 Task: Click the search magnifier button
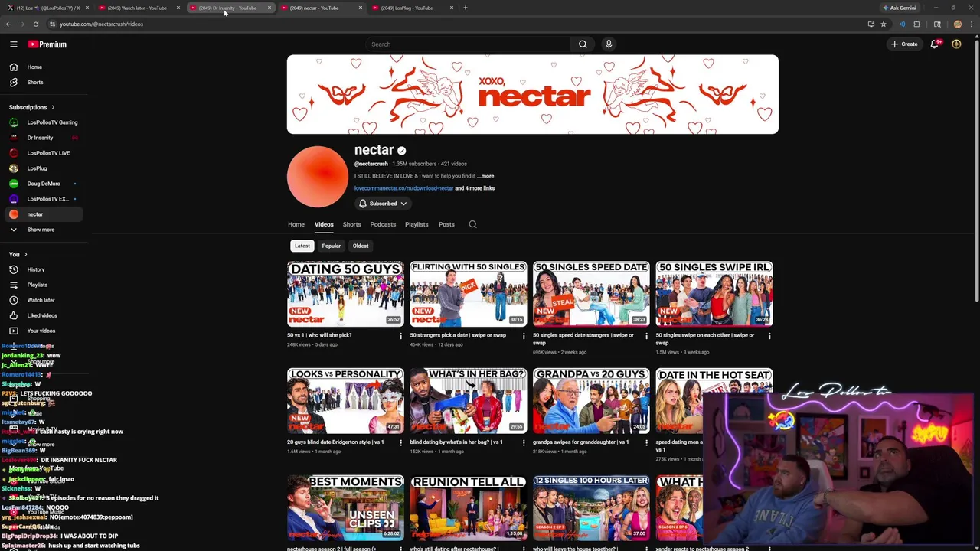pos(583,44)
